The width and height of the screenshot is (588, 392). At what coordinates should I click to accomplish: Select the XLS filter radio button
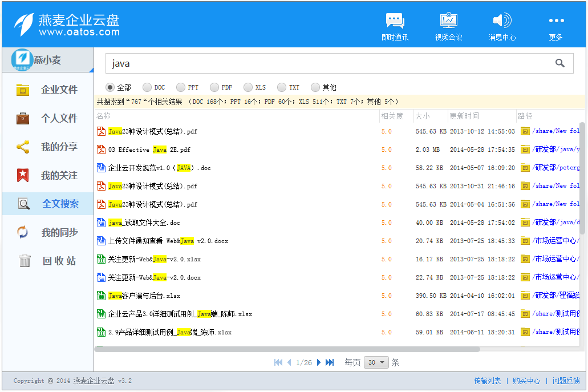(248, 87)
